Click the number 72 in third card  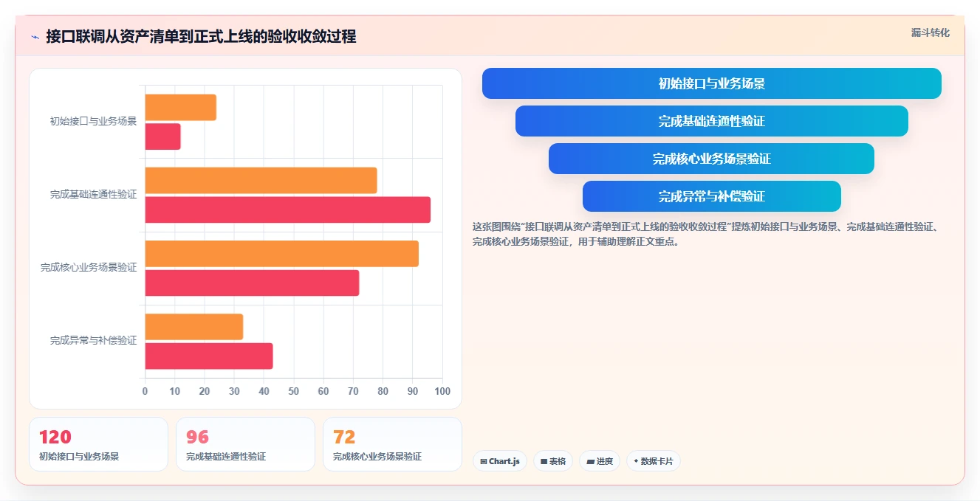pos(344,437)
